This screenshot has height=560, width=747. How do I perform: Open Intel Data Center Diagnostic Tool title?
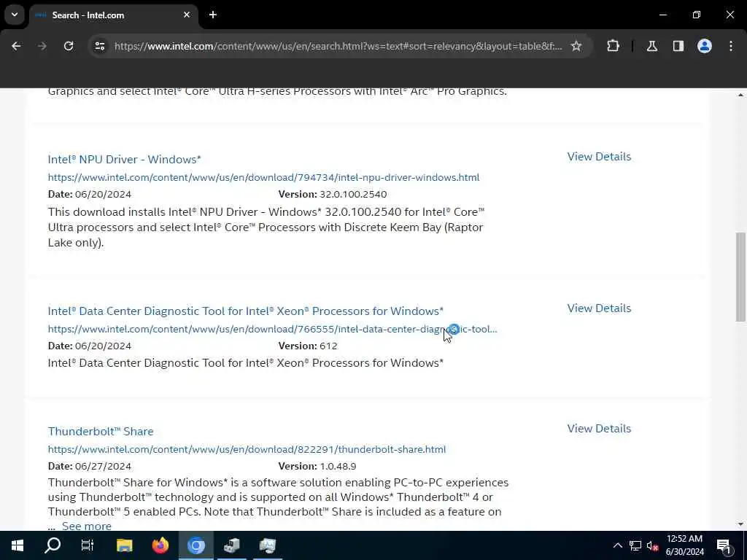[245, 311]
